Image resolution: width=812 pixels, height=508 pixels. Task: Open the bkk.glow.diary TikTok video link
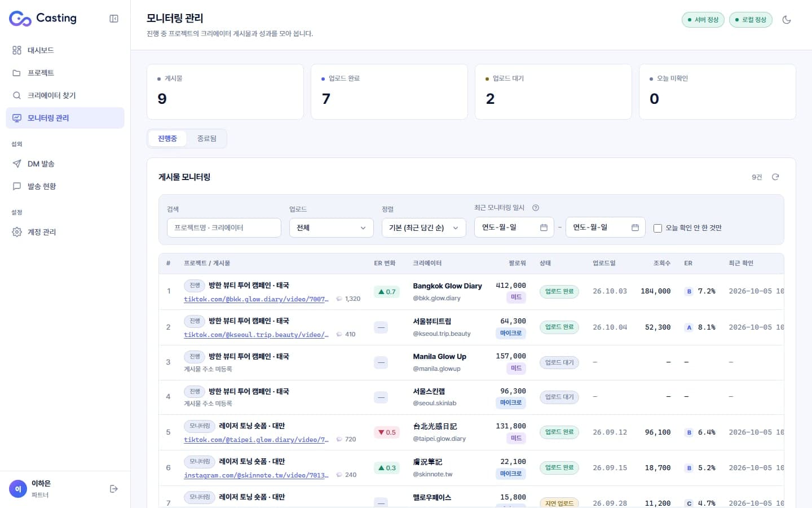256,299
